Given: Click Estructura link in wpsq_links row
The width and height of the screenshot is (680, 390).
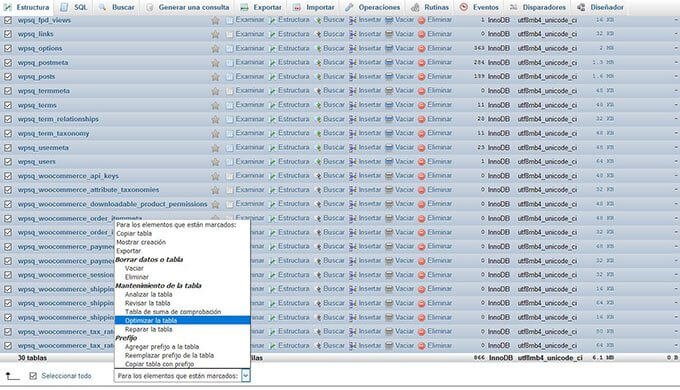Looking at the screenshot, I should click(x=294, y=34).
